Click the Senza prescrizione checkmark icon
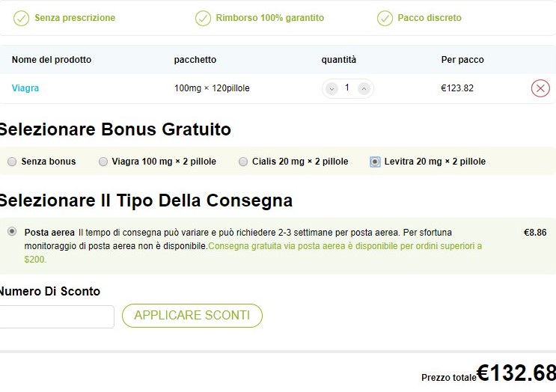556x392 pixels. coord(21,18)
